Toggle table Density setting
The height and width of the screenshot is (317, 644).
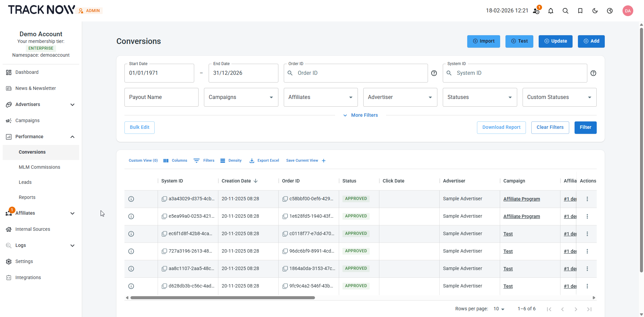coord(231,161)
